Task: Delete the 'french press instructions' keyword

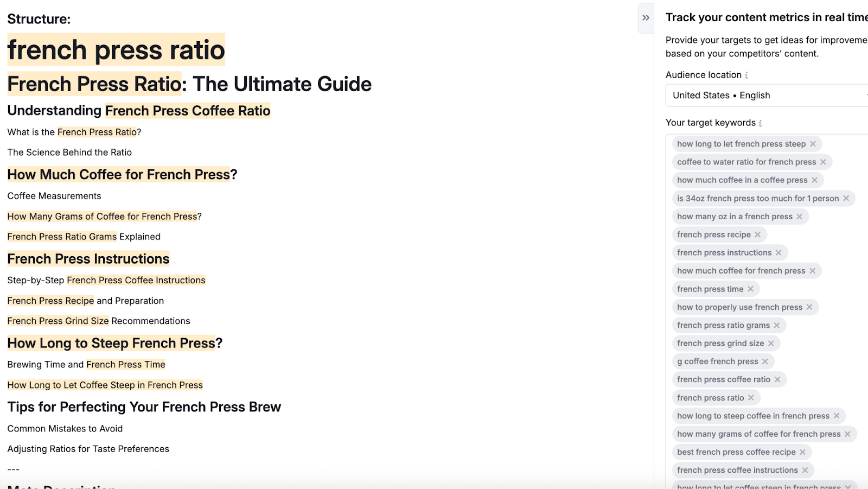Action: [x=778, y=252]
